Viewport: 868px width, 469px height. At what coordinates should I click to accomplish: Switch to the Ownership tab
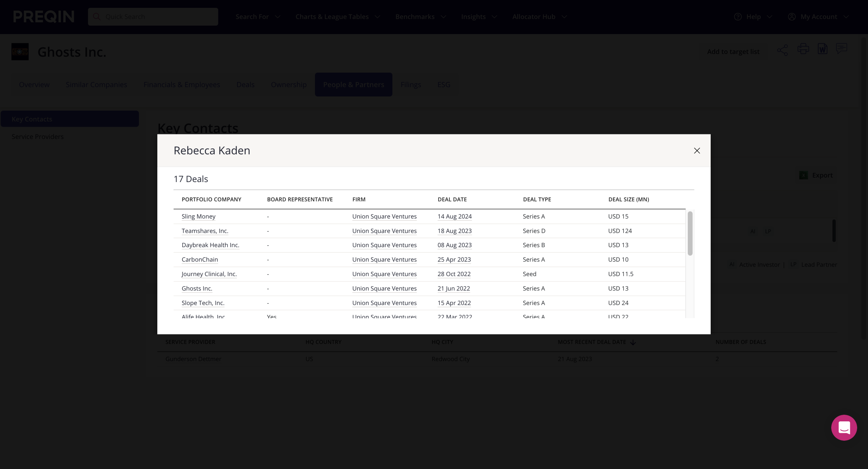point(289,85)
